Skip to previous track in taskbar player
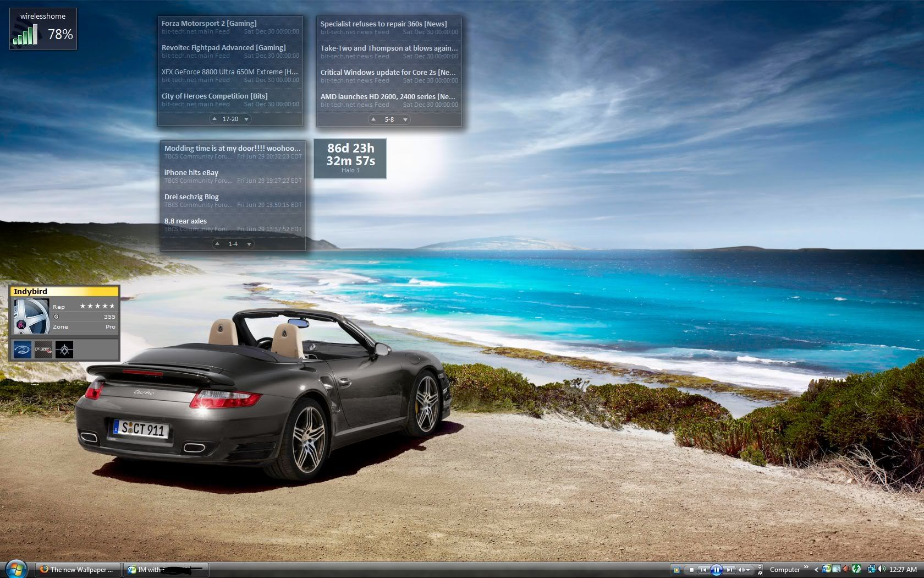 pyautogui.click(x=703, y=570)
